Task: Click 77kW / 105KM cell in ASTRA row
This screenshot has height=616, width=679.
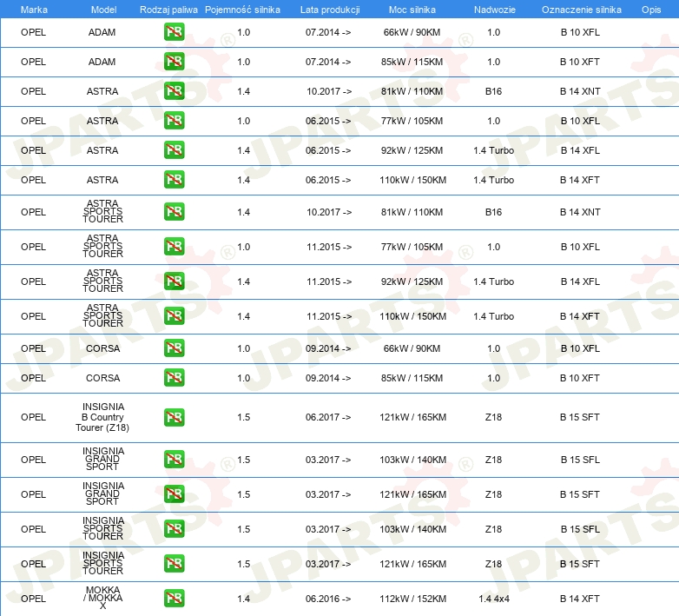Action: pyautogui.click(x=412, y=121)
